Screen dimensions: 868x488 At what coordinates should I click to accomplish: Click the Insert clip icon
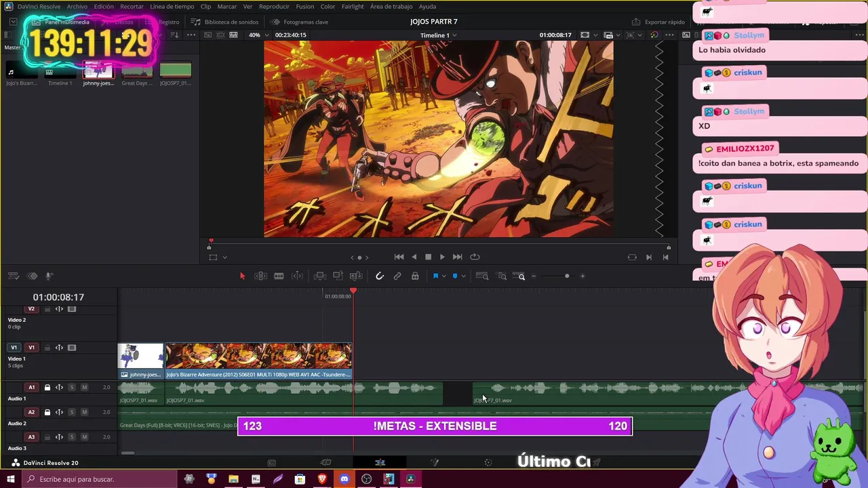click(x=320, y=276)
